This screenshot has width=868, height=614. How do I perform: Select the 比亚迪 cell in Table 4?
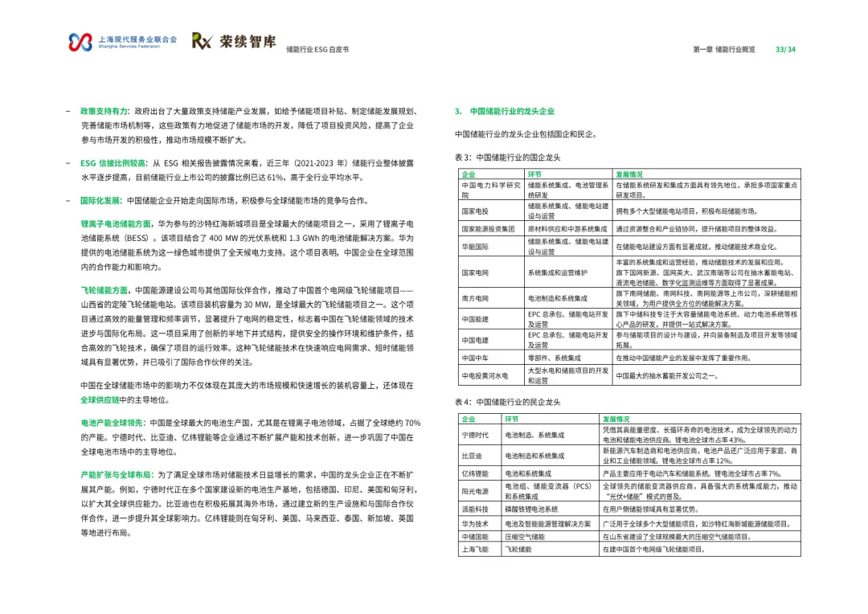(x=480, y=456)
